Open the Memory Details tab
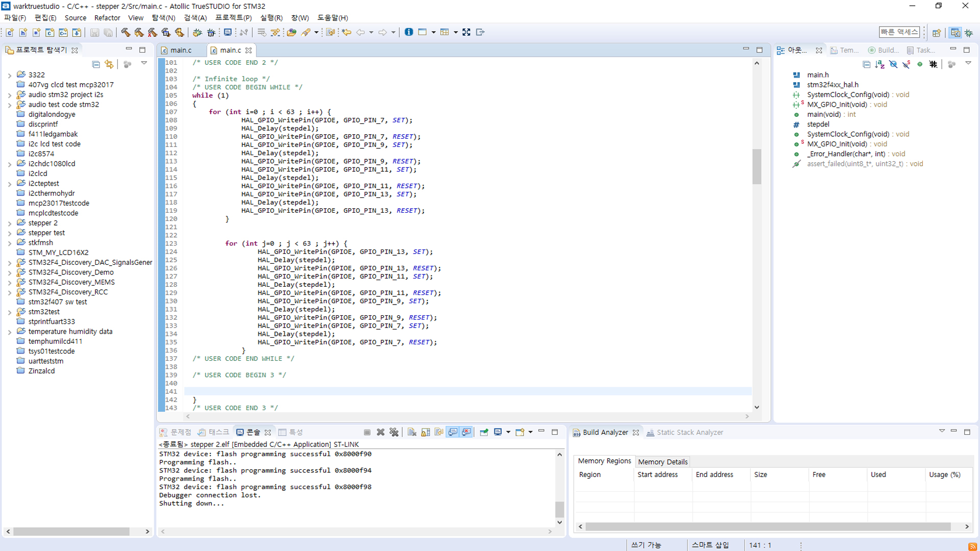The height and width of the screenshot is (551, 980). click(663, 462)
